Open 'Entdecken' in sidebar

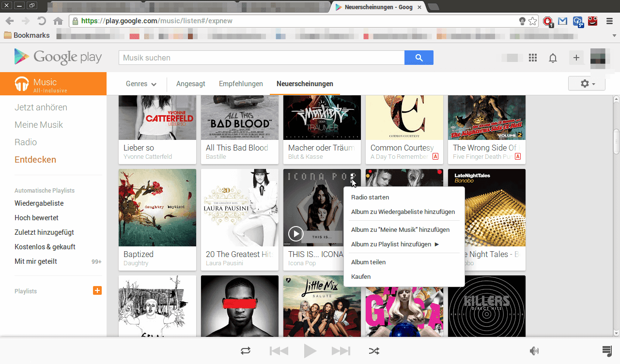coord(35,160)
